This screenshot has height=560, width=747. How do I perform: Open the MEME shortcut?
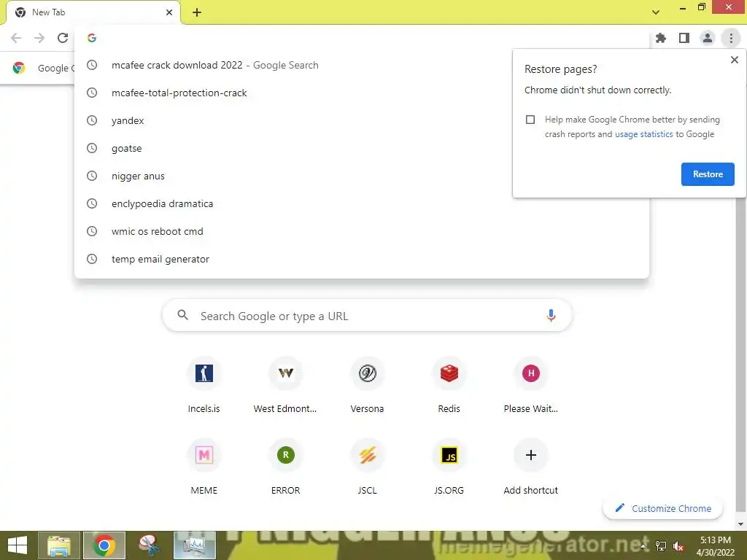click(204, 467)
